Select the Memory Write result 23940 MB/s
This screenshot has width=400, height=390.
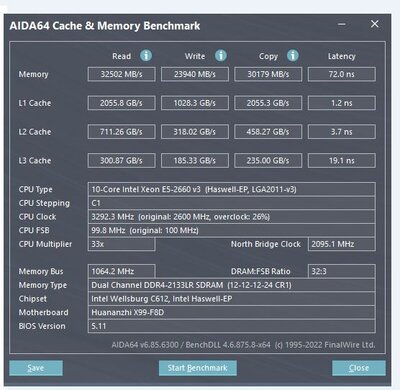[x=195, y=74]
